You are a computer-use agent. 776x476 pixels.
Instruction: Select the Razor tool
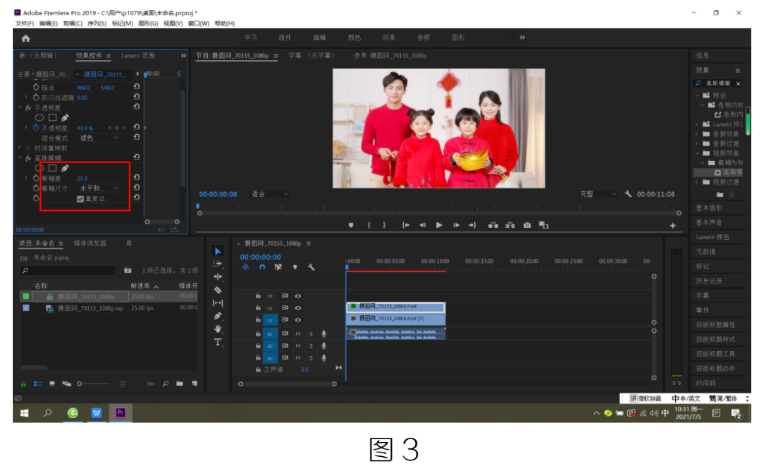[218, 290]
